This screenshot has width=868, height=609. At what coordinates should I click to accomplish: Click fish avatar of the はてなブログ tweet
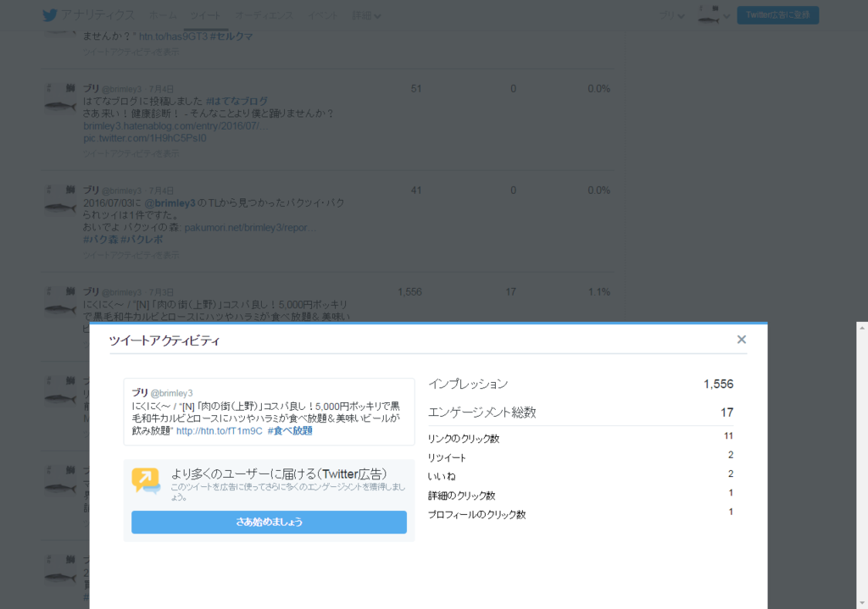pyautogui.click(x=60, y=98)
